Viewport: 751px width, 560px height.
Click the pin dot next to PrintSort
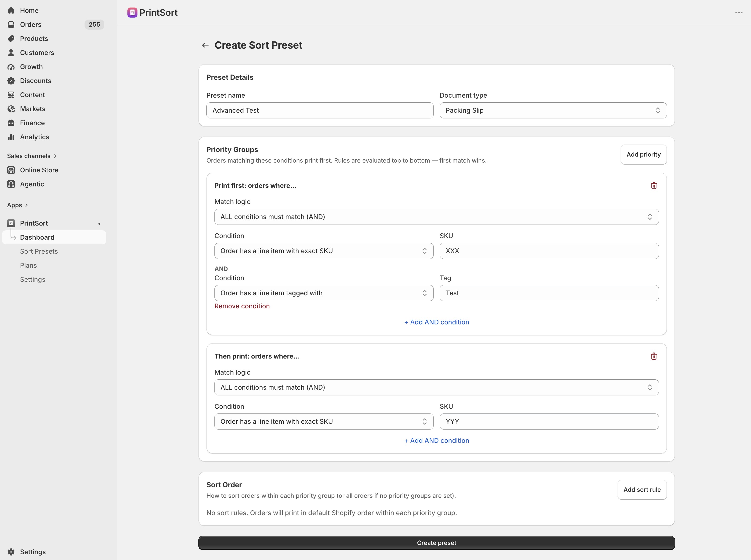click(99, 224)
